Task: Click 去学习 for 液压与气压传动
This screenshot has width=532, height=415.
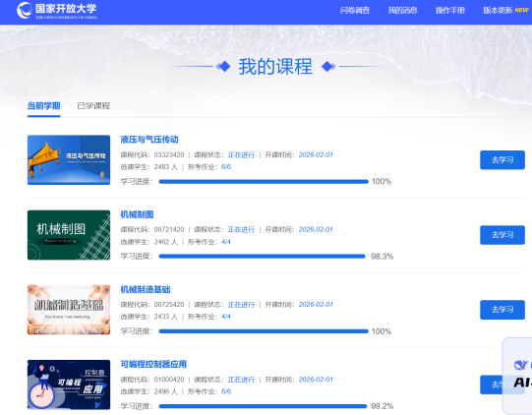Action: (x=502, y=160)
